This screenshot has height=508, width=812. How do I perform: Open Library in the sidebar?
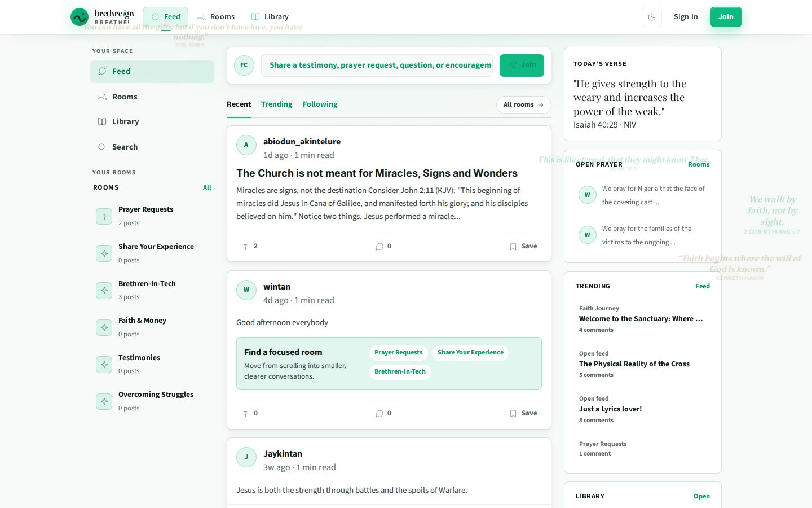[152, 121]
